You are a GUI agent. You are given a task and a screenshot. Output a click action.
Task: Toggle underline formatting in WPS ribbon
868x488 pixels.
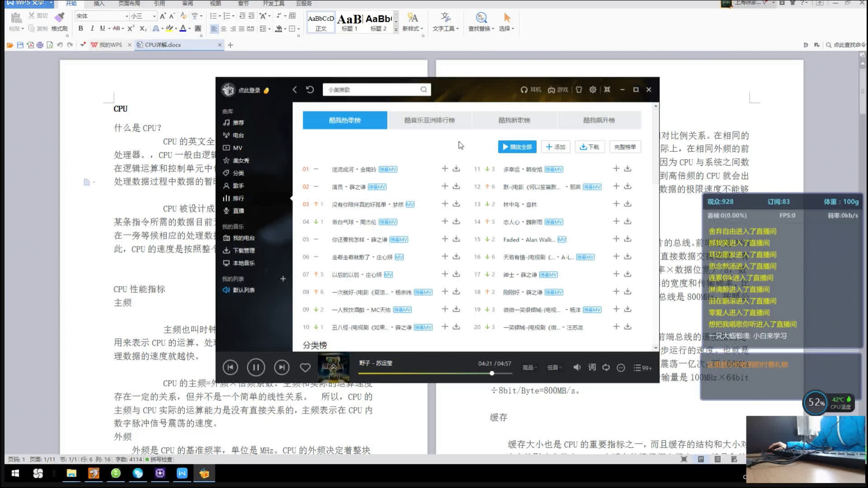click(102, 28)
